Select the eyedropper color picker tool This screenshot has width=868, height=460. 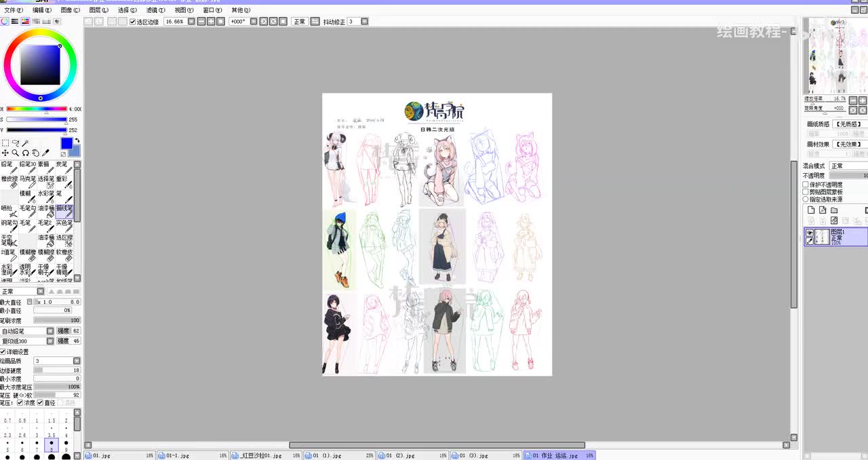[45, 152]
